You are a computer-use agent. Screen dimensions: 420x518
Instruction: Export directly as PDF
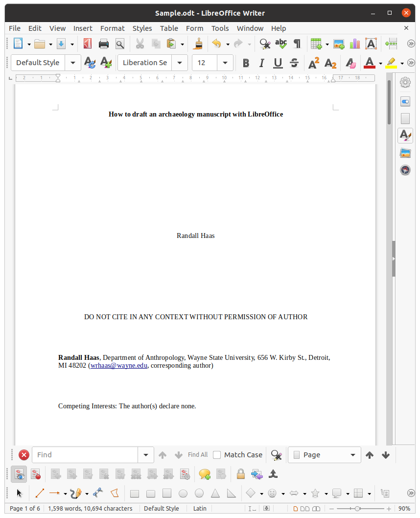click(x=88, y=44)
